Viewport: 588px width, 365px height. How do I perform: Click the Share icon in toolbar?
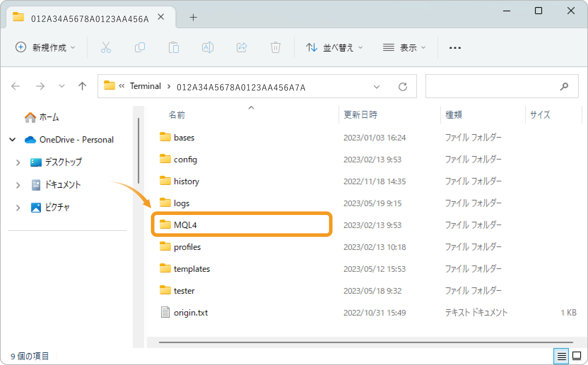(242, 47)
